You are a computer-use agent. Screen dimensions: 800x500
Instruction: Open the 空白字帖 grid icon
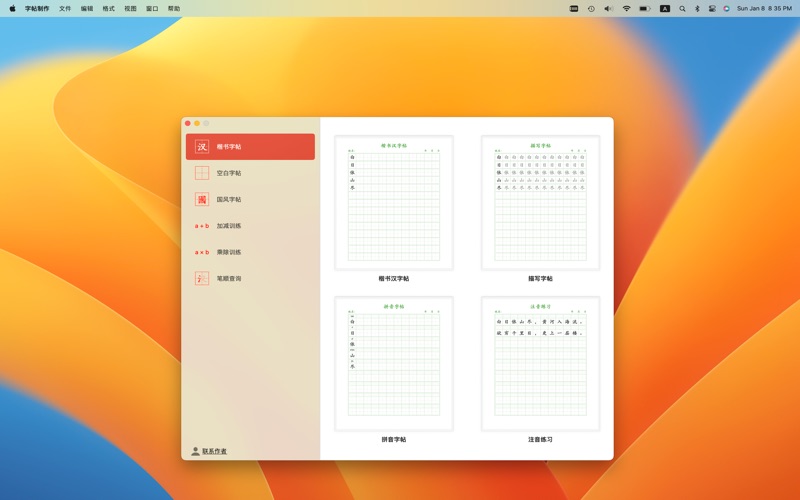tap(202, 173)
